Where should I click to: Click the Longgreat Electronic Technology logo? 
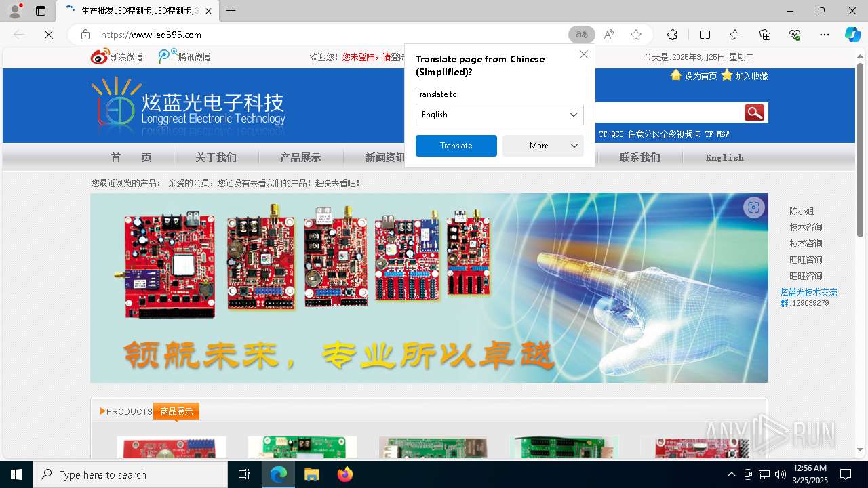coord(189,105)
